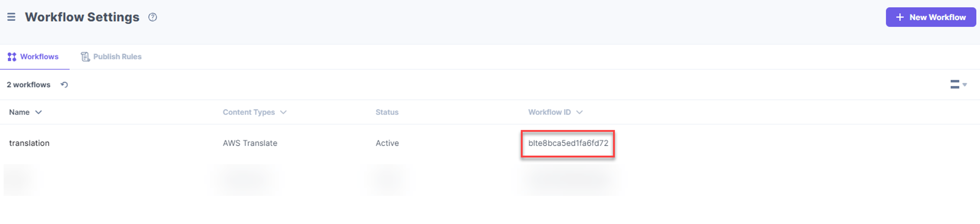Click the AWS Translate content type cell
980x224 pixels.
[250, 143]
